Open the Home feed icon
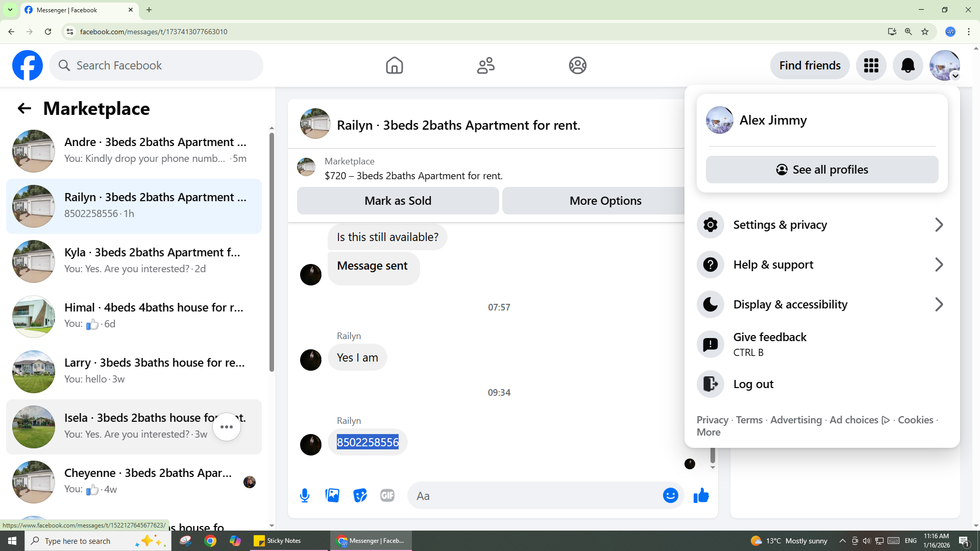980x551 pixels. [x=394, y=65]
